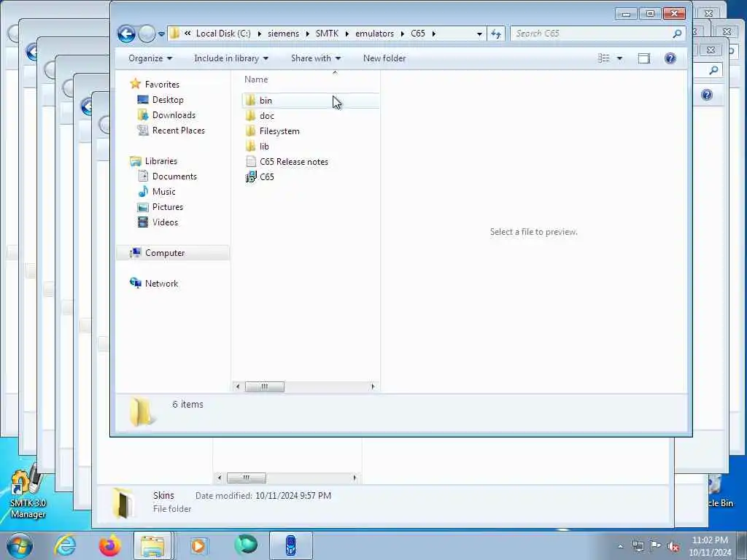Screen dimensions: 747x560
Task: Open Windows Media Player from taskbar
Action: click(x=198, y=545)
